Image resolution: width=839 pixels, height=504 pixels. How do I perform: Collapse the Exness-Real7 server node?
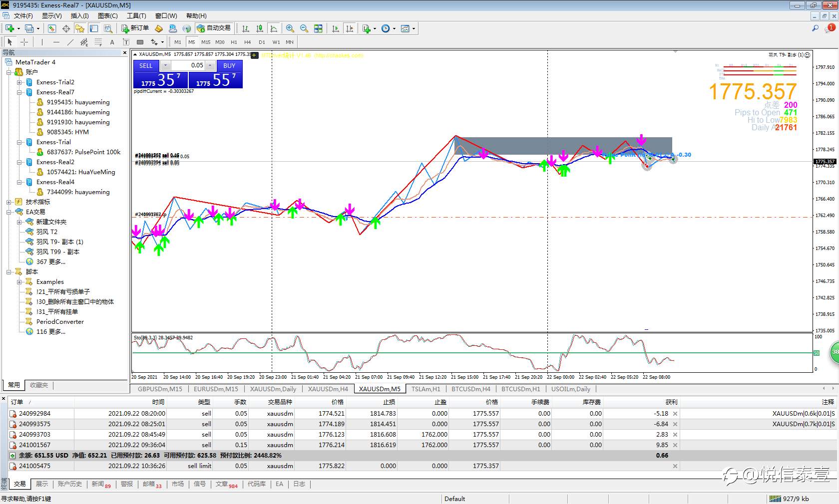click(x=19, y=92)
